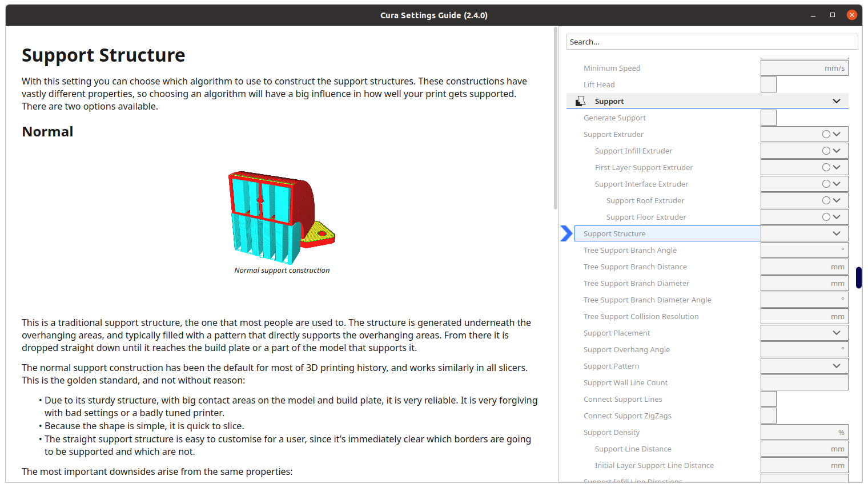The image size is (868, 488).
Task: Select the Support Line Distance label
Action: [x=633, y=449]
